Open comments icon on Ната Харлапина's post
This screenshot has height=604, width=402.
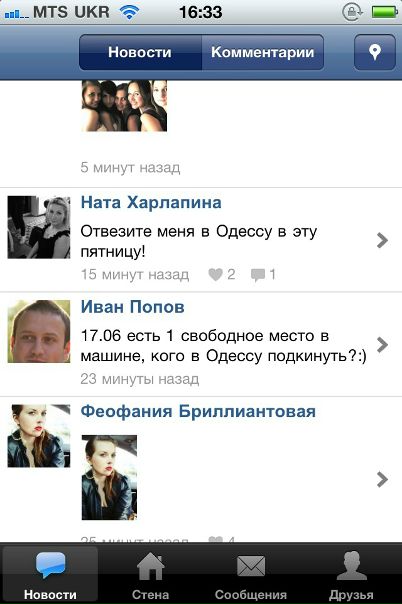point(258,275)
